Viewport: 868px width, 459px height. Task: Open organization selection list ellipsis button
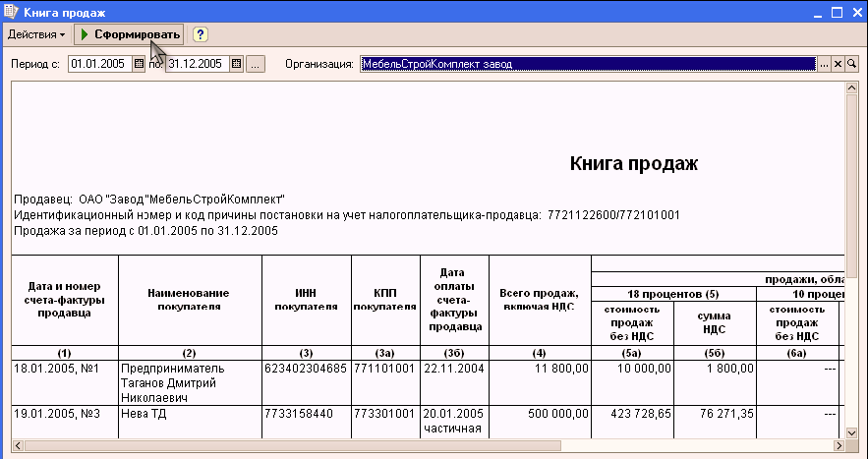pyautogui.click(x=825, y=64)
